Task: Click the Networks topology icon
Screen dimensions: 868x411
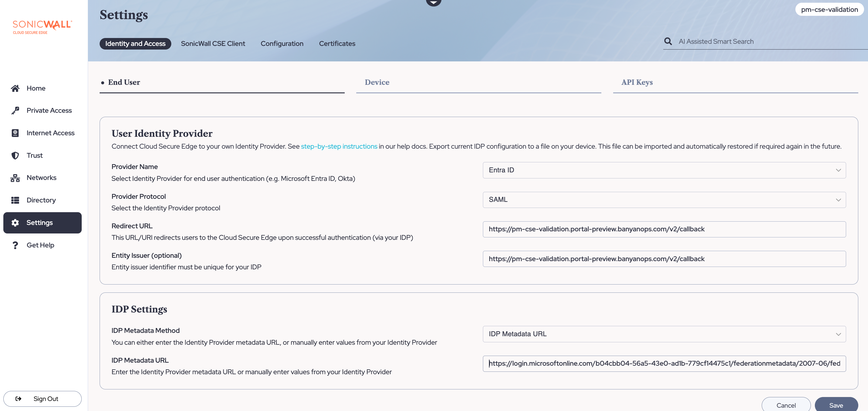Action: tap(15, 178)
